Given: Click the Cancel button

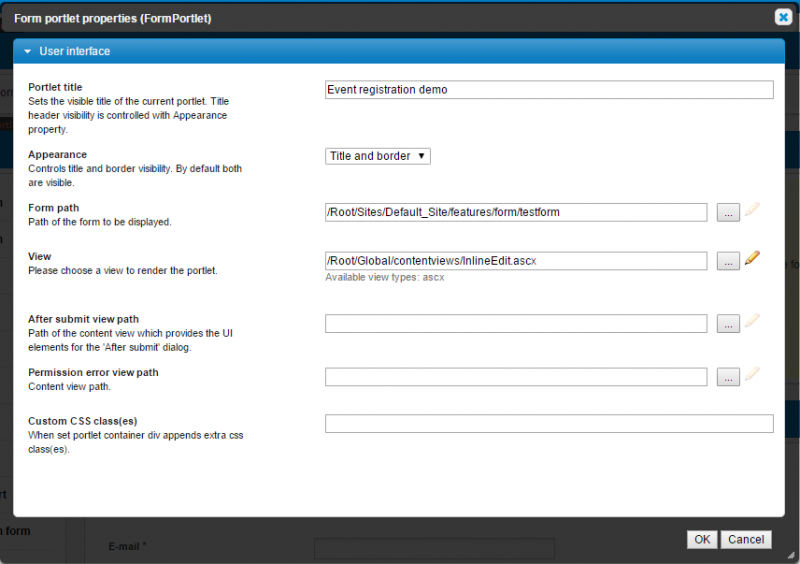Looking at the screenshot, I should tap(746, 540).
